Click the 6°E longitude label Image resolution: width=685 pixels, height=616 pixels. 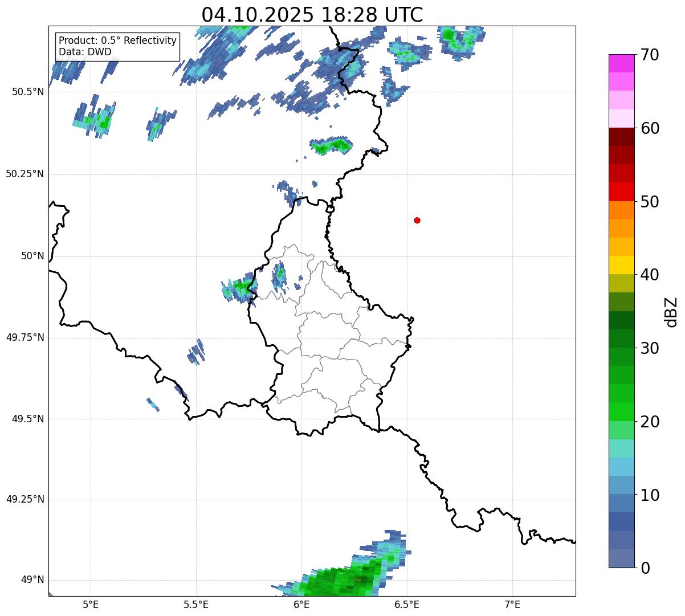click(302, 604)
